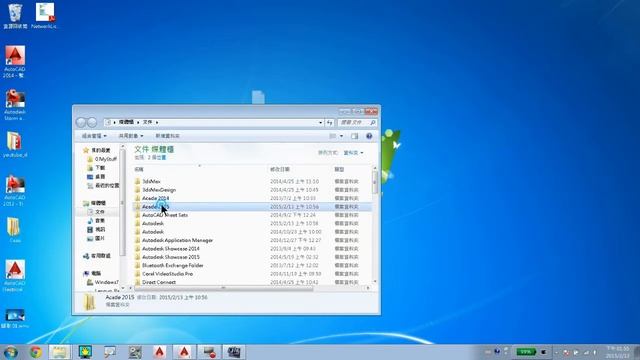Image resolution: width=640 pixels, height=360 pixels.
Task: Select the Corel VideoStudio Pro folder
Action: click(x=252, y=274)
